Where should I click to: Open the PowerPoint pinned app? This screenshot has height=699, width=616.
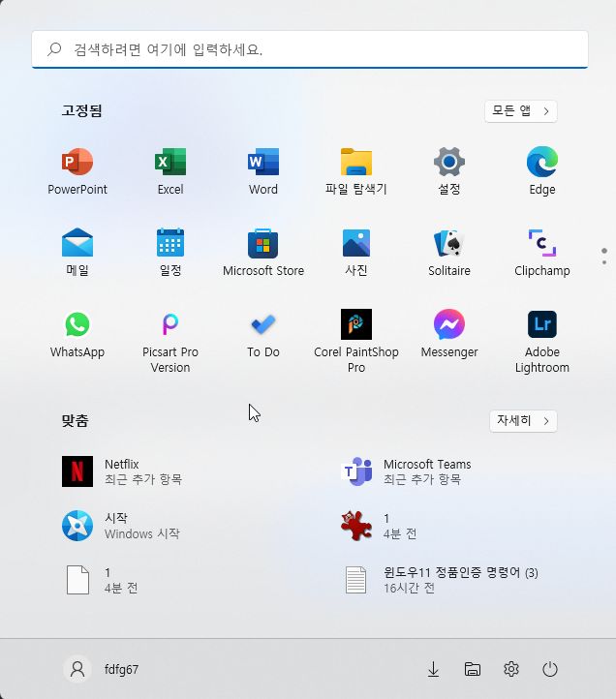point(77,171)
